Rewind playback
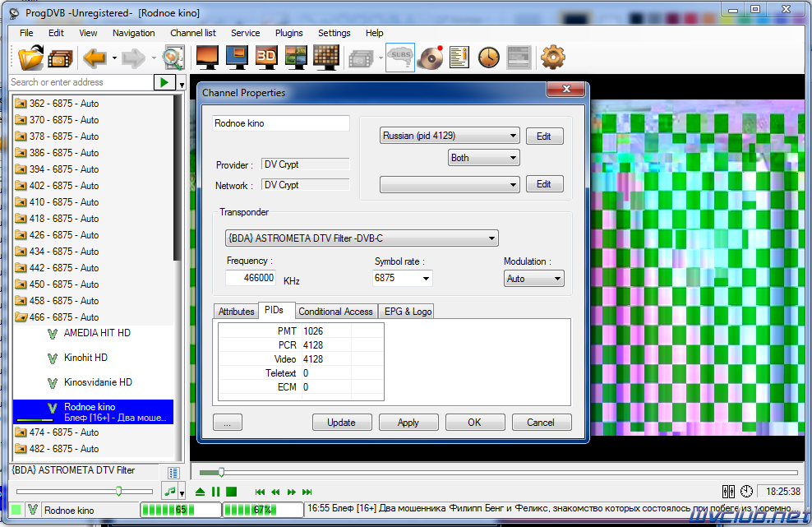The width and height of the screenshot is (812, 527). coord(275,492)
